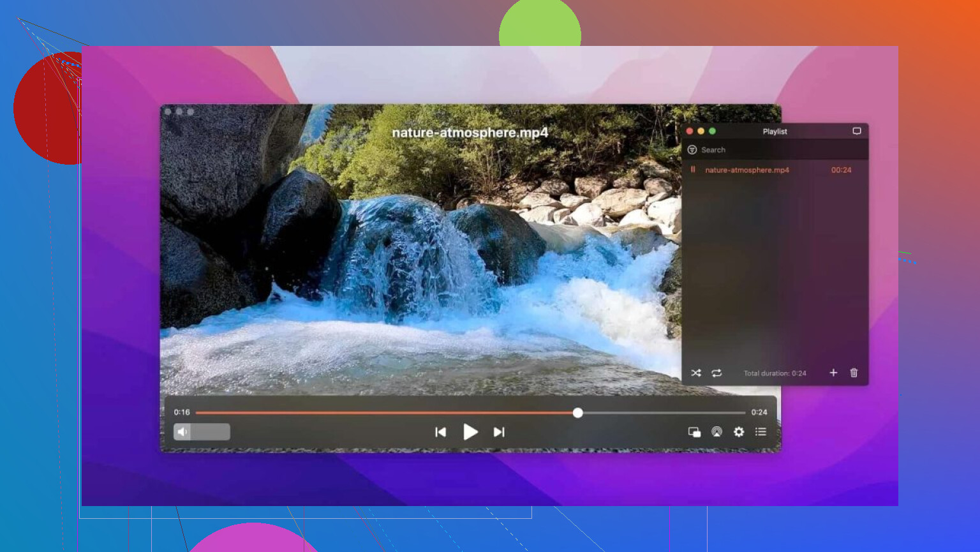This screenshot has height=552, width=980.
Task: Toggle picture-in-picture mode icon
Action: [694, 432]
